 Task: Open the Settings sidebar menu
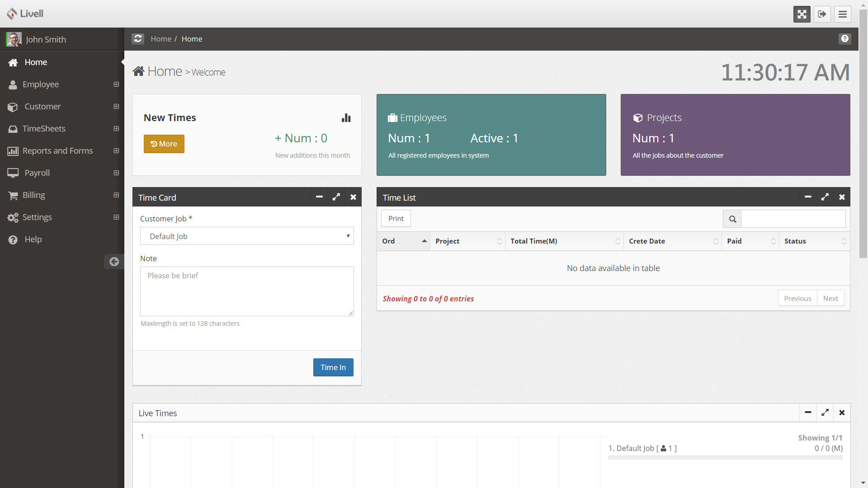click(62, 217)
